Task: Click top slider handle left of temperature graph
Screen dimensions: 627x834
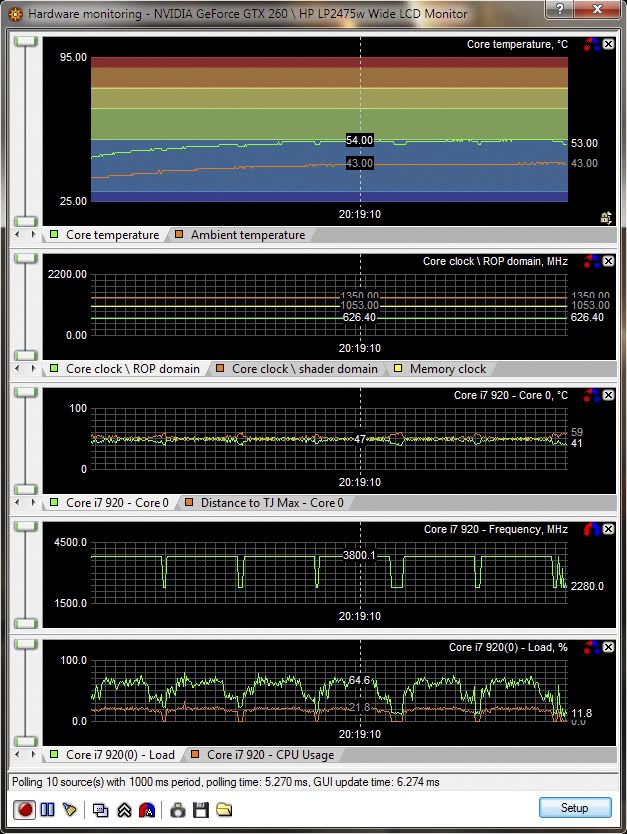Action: (x=25, y=41)
